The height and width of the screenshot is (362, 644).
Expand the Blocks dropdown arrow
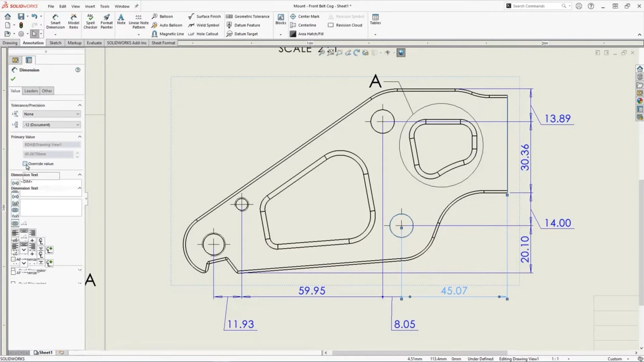(281, 35)
